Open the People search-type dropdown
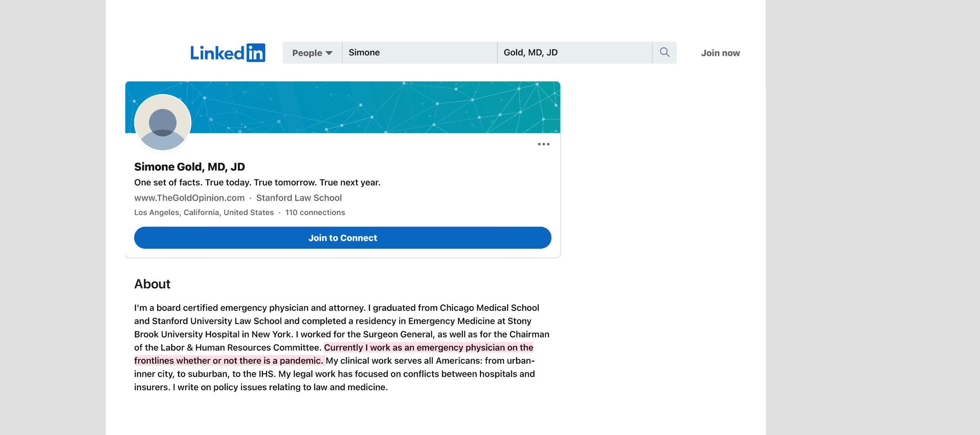 (x=312, y=53)
